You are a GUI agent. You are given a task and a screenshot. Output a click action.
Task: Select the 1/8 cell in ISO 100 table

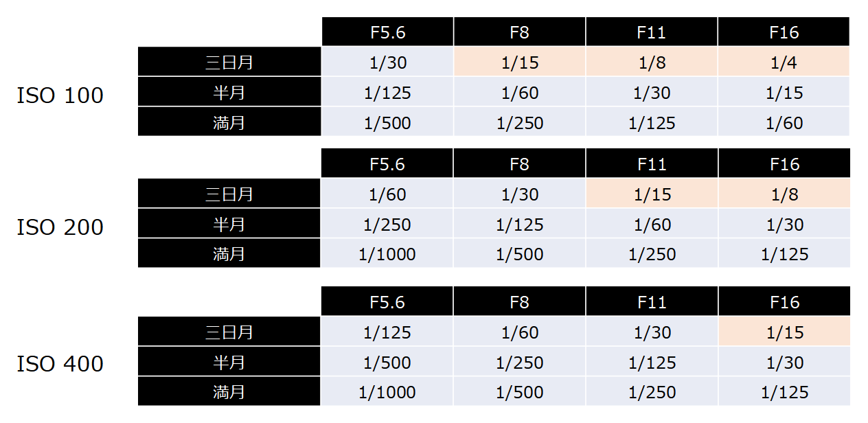pyautogui.click(x=652, y=62)
